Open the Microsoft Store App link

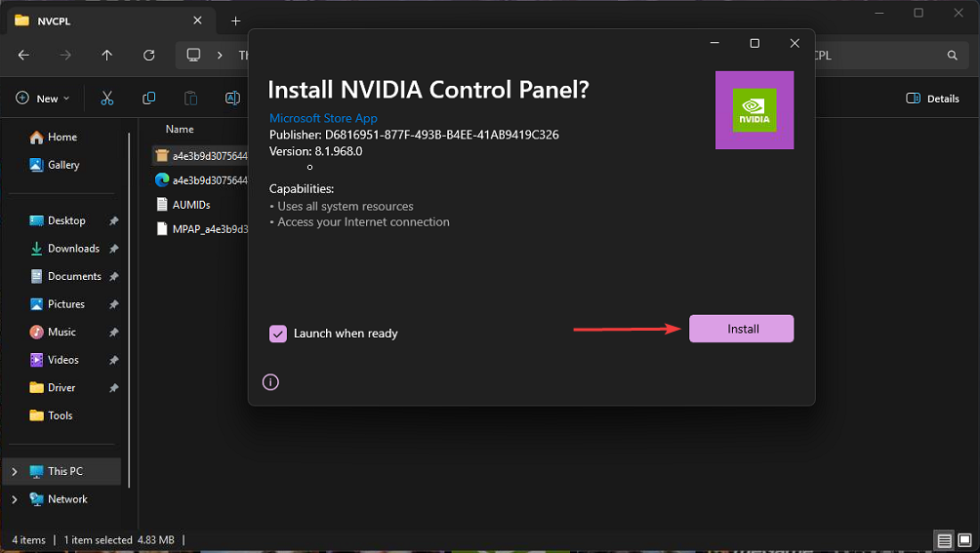click(323, 118)
